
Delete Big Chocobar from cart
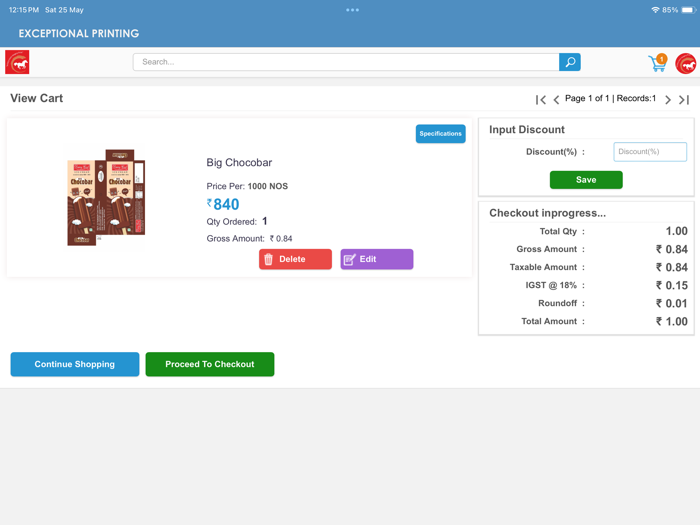click(x=295, y=259)
